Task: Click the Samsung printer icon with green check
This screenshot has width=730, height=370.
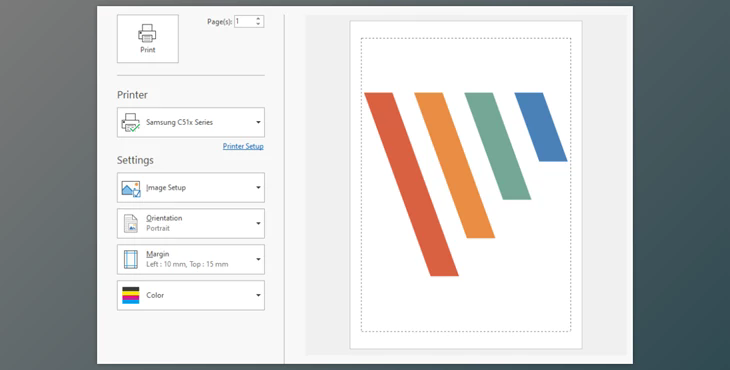Action: [x=130, y=122]
